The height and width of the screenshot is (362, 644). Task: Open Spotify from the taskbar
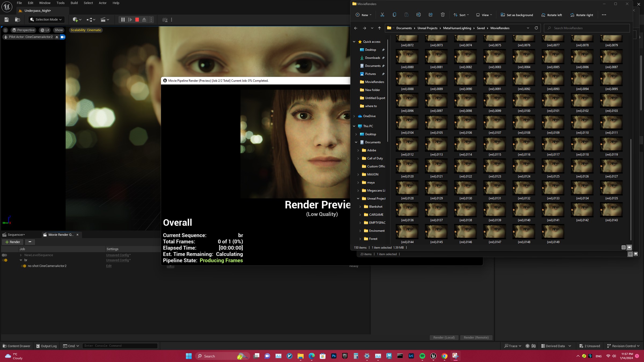[x=422, y=356]
